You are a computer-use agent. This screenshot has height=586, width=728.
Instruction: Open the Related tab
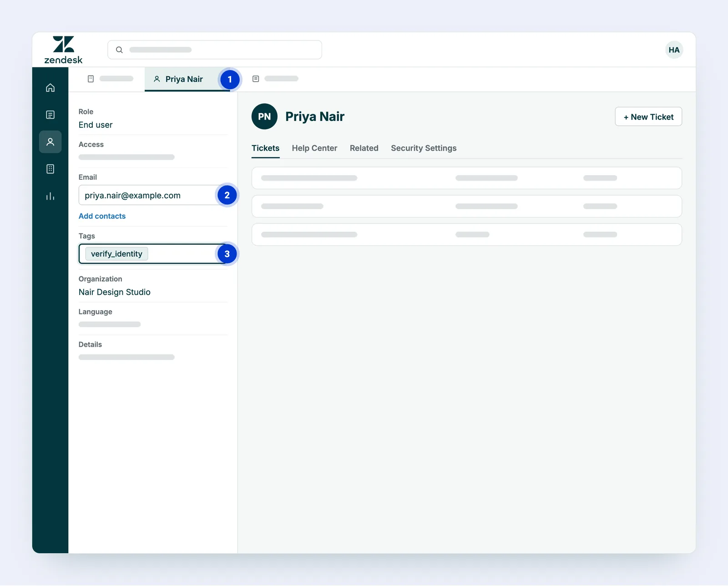364,148
